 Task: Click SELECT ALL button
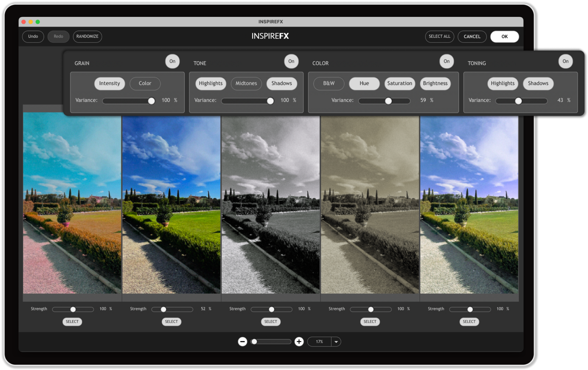pos(439,36)
